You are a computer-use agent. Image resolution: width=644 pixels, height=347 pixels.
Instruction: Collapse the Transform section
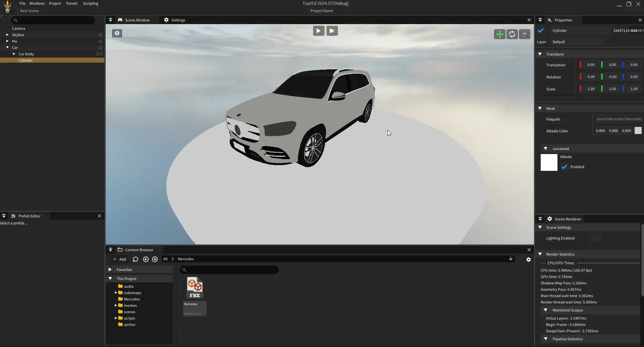coord(540,54)
